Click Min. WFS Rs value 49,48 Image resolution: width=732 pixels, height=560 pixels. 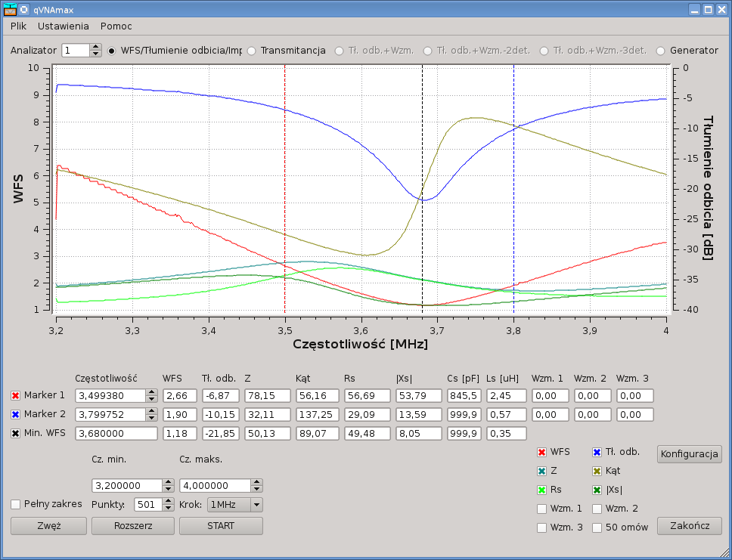click(368, 434)
